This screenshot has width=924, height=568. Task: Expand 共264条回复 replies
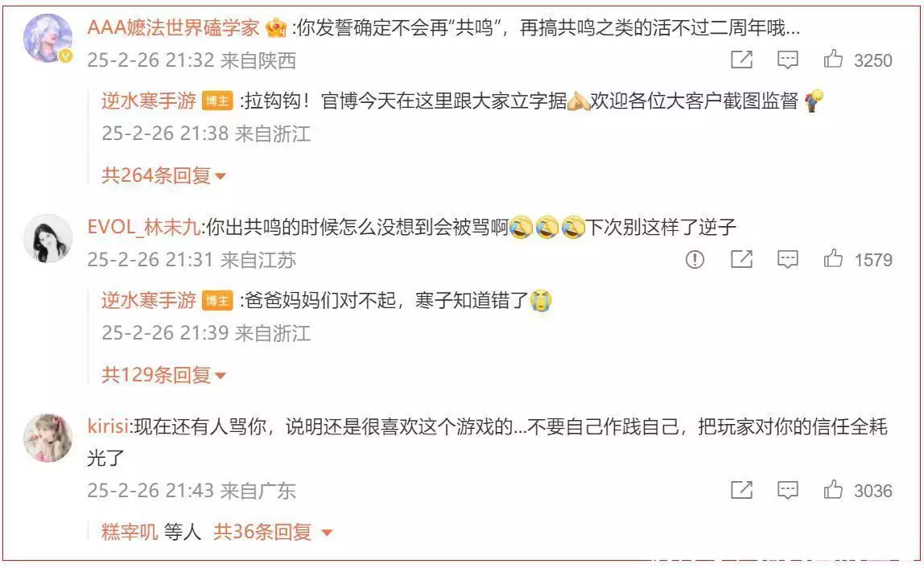[164, 175]
